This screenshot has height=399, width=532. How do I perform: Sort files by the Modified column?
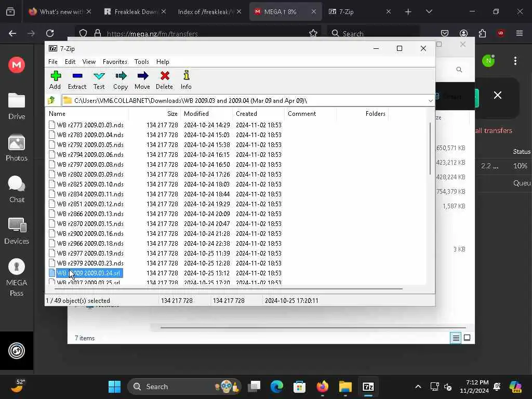pos(206,114)
